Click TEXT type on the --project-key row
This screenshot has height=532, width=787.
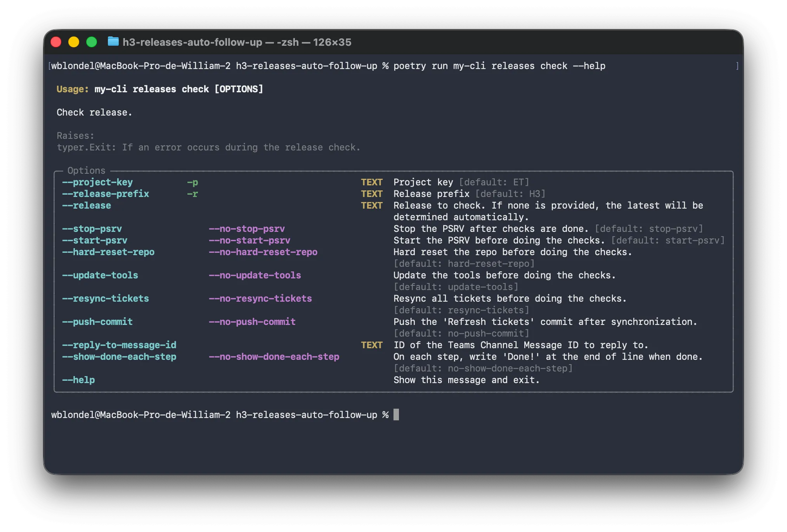coord(372,182)
